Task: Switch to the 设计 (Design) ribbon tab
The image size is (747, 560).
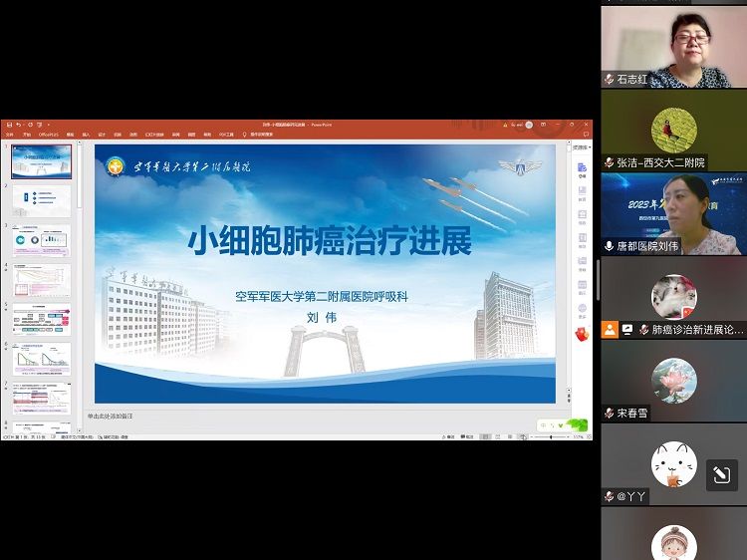Action: 102,135
